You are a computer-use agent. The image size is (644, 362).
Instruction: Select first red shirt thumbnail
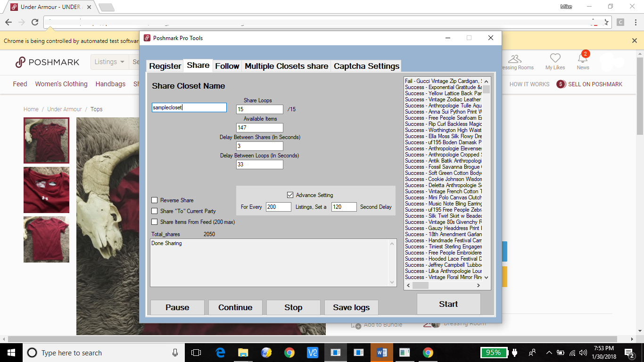tap(46, 140)
